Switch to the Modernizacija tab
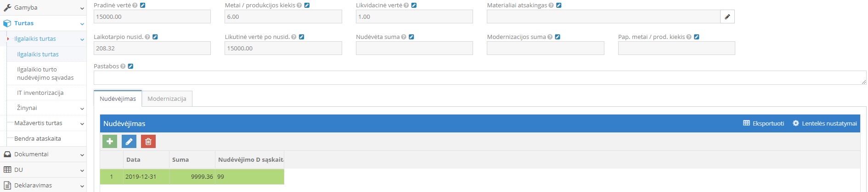This screenshot has height=192, width=868. coord(167,99)
